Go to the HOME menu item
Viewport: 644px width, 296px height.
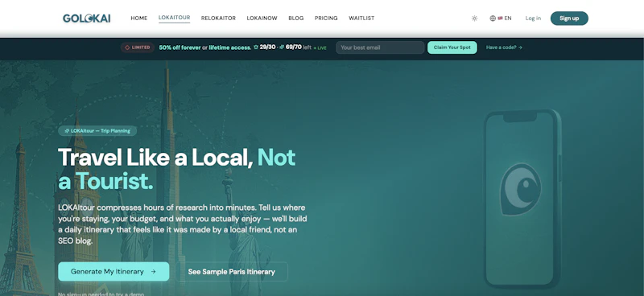click(x=138, y=18)
